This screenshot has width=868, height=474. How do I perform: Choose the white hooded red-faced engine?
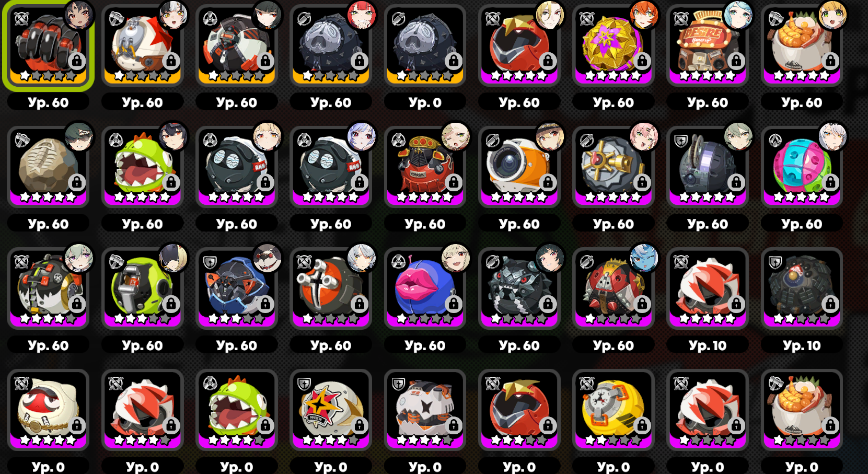tap(48, 410)
